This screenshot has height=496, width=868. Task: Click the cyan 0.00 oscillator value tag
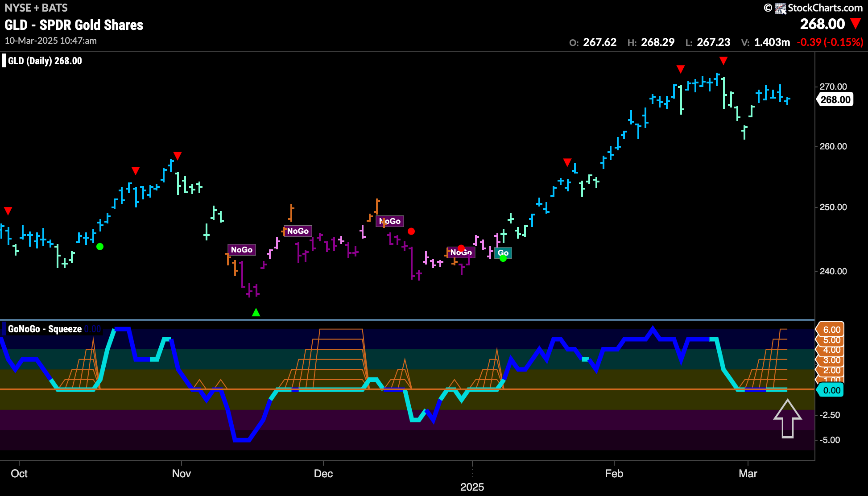(x=831, y=390)
